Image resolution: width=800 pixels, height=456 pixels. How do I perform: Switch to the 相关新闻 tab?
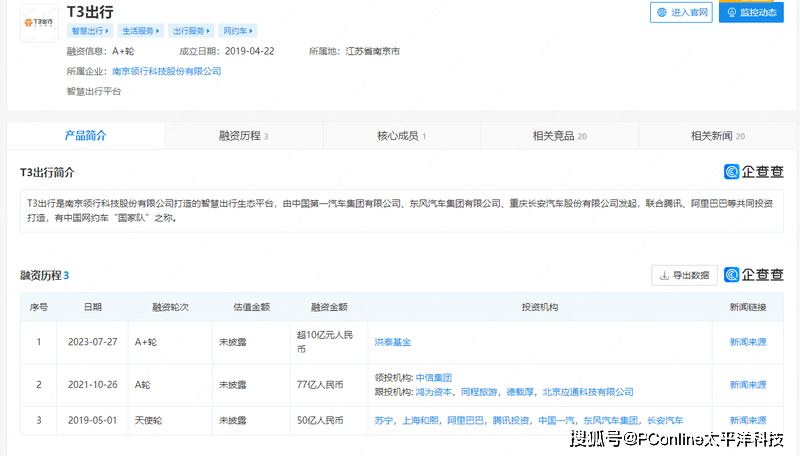pyautogui.click(x=717, y=136)
